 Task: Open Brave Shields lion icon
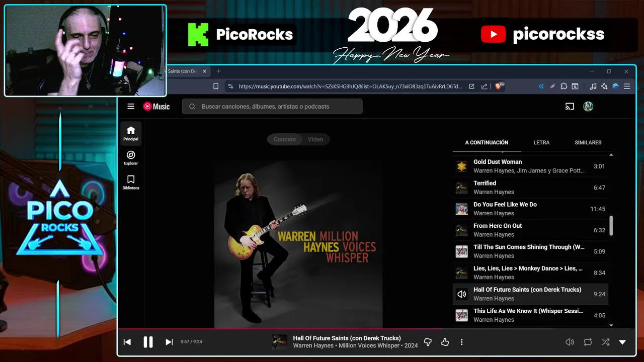(x=499, y=86)
